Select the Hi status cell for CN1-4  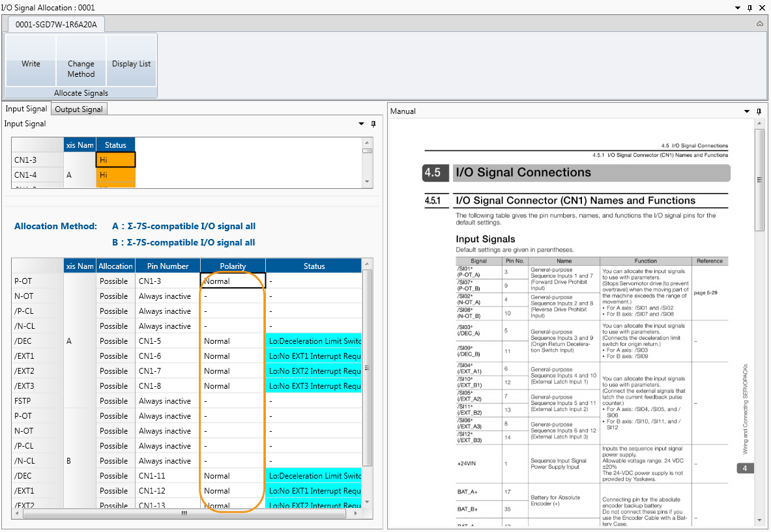point(115,175)
